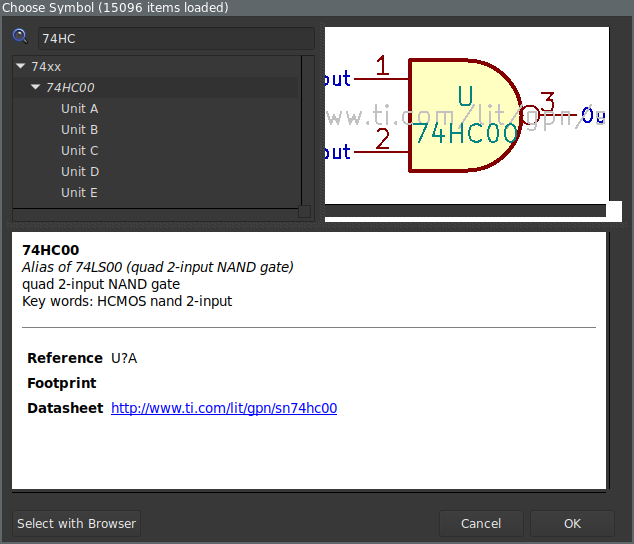The height and width of the screenshot is (544, 634).
Task: Confirm selection with OK button
Action: [x=572, y=523]
